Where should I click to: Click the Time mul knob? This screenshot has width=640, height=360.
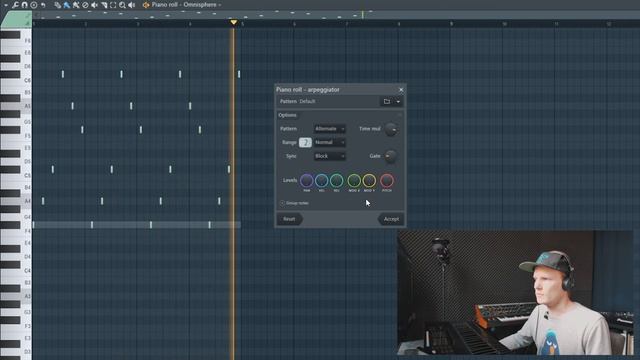point(391,129)
